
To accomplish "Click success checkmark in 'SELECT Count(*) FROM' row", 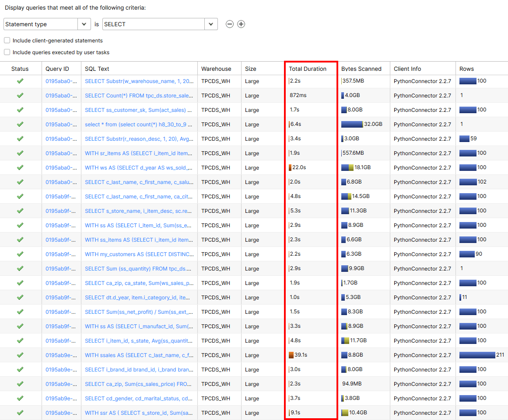I will [x=20, y=95].
